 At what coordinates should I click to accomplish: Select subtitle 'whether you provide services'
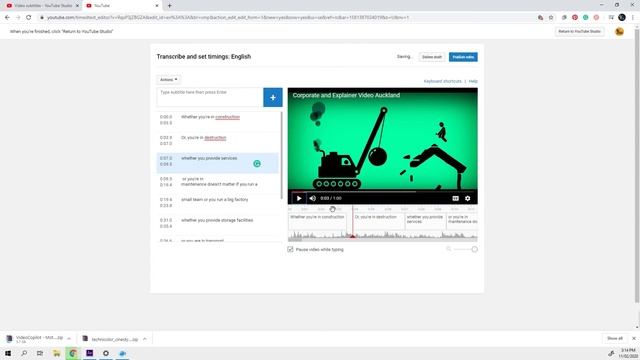[218, 163]
